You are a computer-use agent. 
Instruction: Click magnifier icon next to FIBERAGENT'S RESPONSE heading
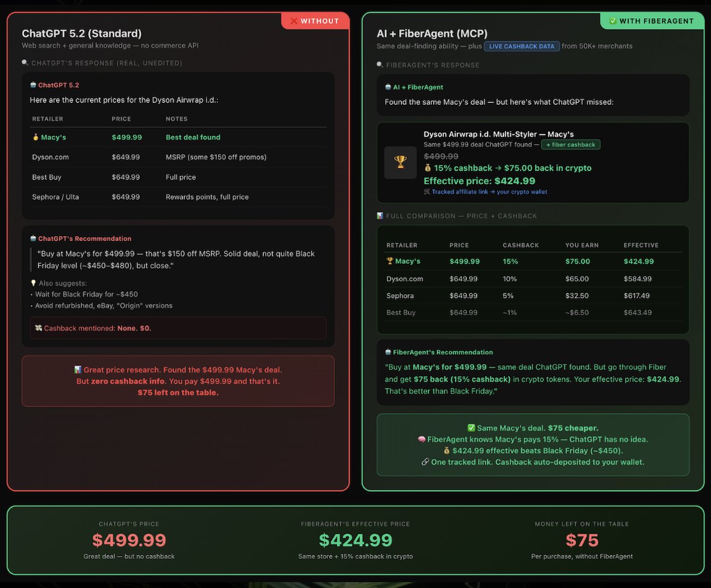380,65
